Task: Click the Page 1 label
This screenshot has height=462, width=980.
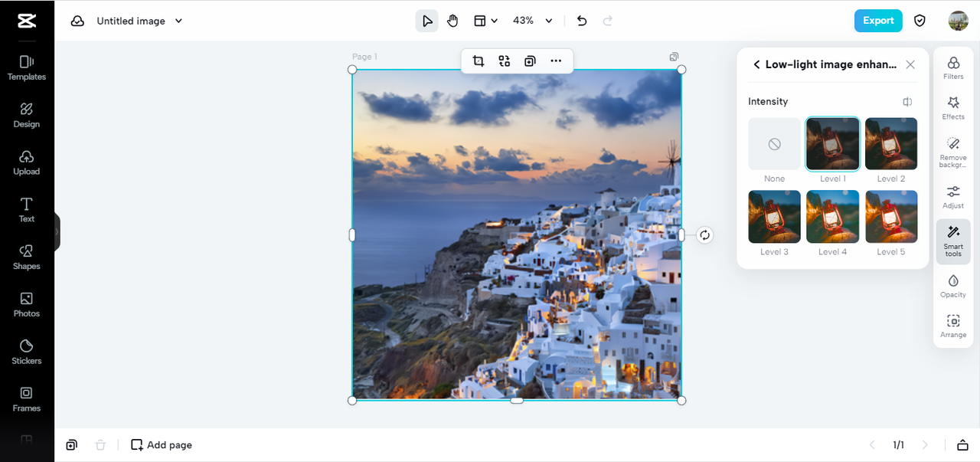Action: 364,57
